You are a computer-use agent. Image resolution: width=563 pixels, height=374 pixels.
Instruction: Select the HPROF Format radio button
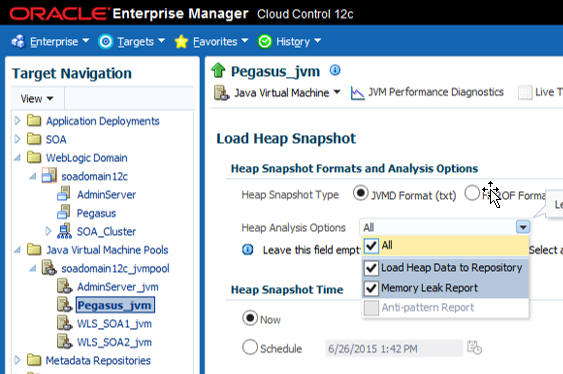[x=472, y=193]
